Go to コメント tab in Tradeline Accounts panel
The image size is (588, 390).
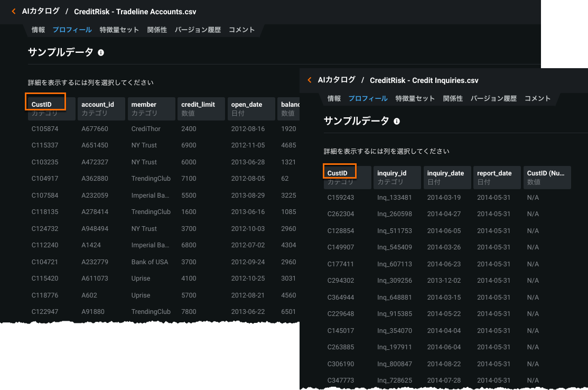coord(242,30)
